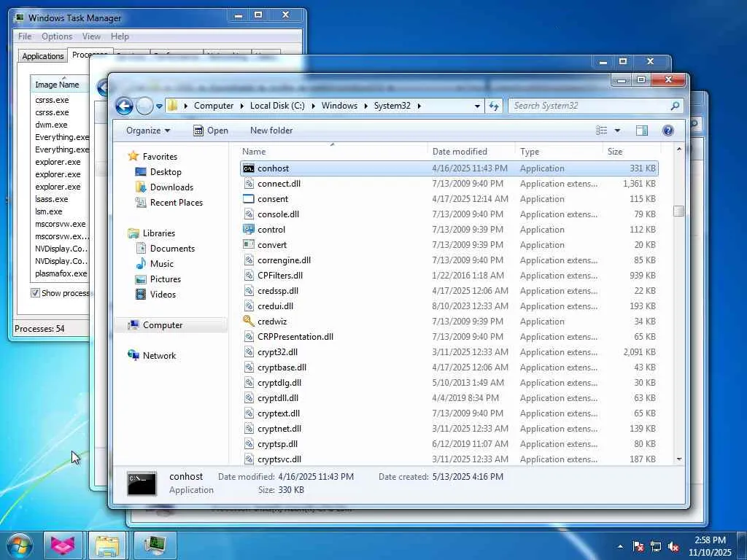Sort by Size column header
747x560 pixels.
(614, 152)
